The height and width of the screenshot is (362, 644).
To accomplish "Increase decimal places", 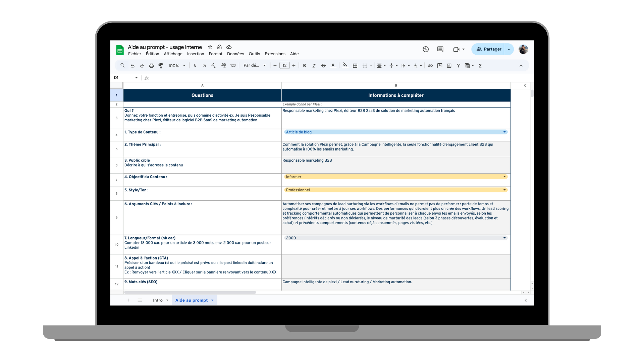I will point(223,66).
